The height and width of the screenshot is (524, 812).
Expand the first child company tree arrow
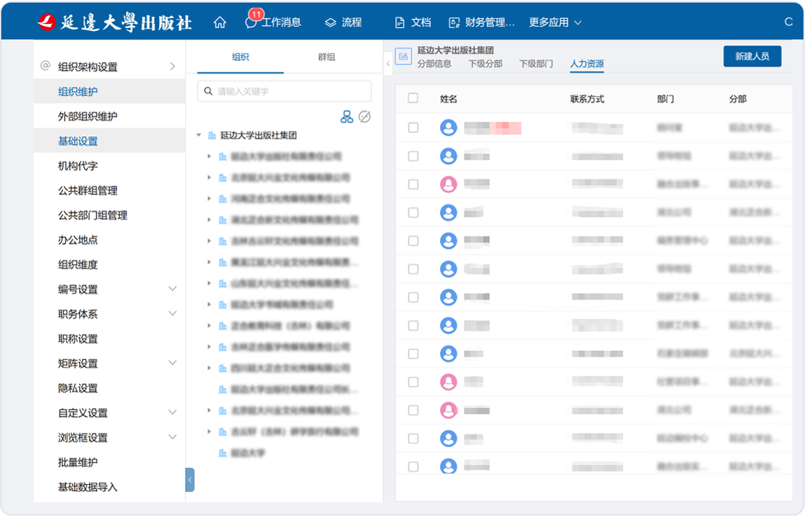[x=209, y=156]
